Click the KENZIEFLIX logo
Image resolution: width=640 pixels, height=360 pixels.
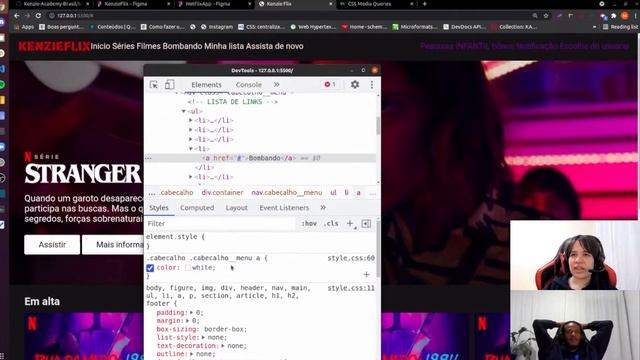pos(53,46)
